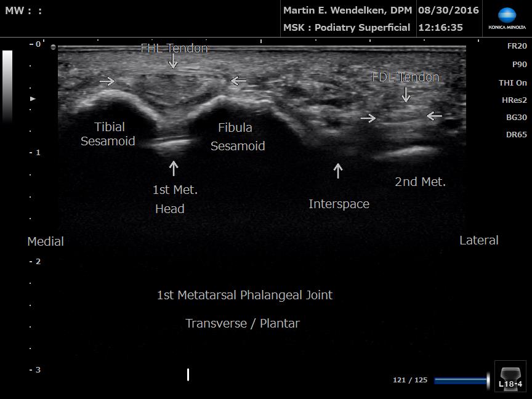Select the focal zone triangle marker
This screenshot has height=399, width=532.
point(33,99)
